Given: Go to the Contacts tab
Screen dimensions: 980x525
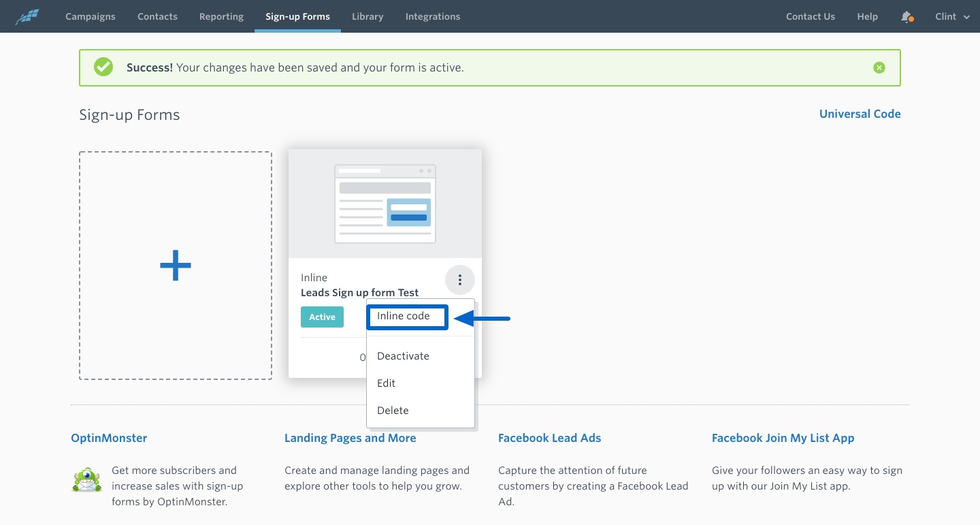Looking at the screenshot, I should click(157, 16).
